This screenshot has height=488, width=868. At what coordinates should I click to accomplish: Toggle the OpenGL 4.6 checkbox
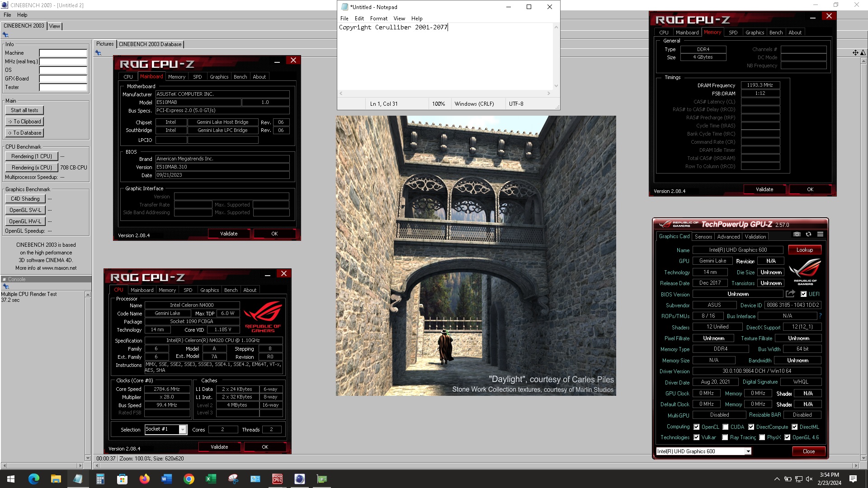788,437
